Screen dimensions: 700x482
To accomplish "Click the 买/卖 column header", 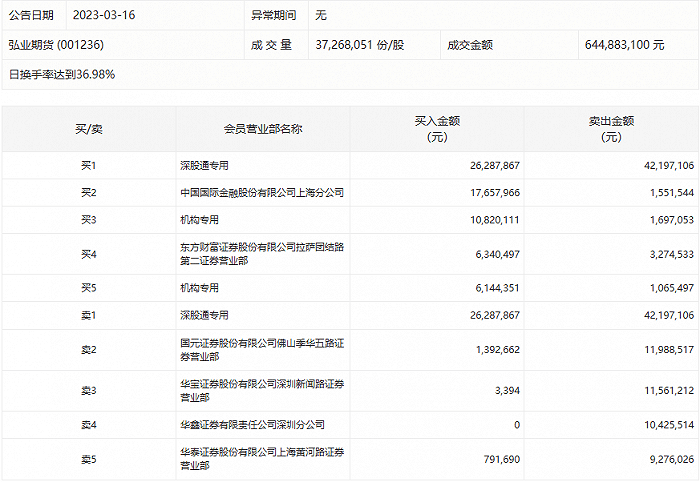I will pos(88,129).
